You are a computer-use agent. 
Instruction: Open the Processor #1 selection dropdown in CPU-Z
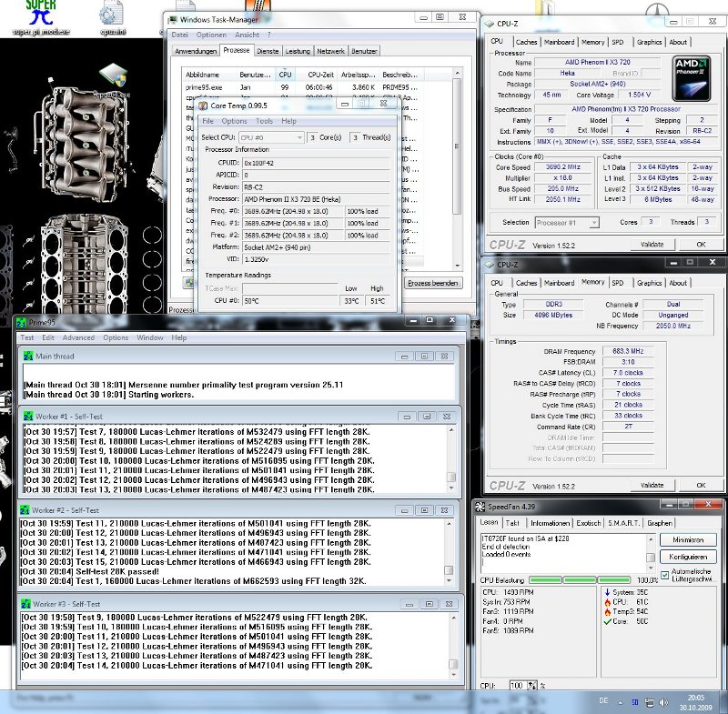tap(567, 223)
